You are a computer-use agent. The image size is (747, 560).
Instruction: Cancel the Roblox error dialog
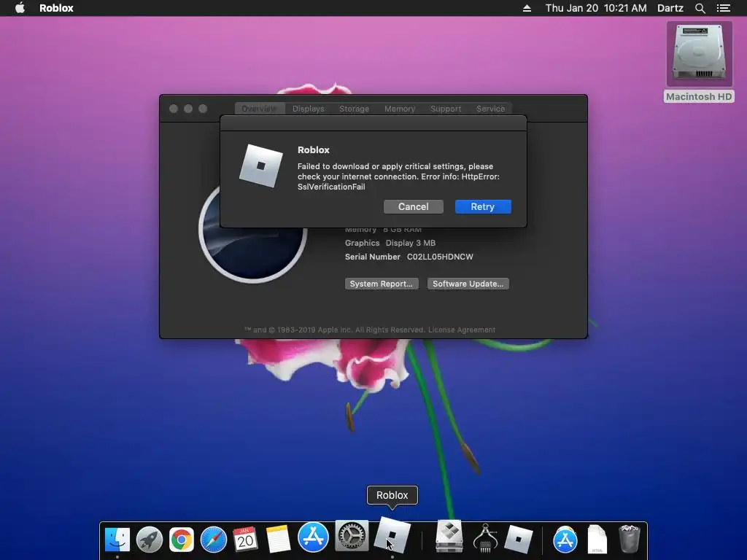(414, 206)
